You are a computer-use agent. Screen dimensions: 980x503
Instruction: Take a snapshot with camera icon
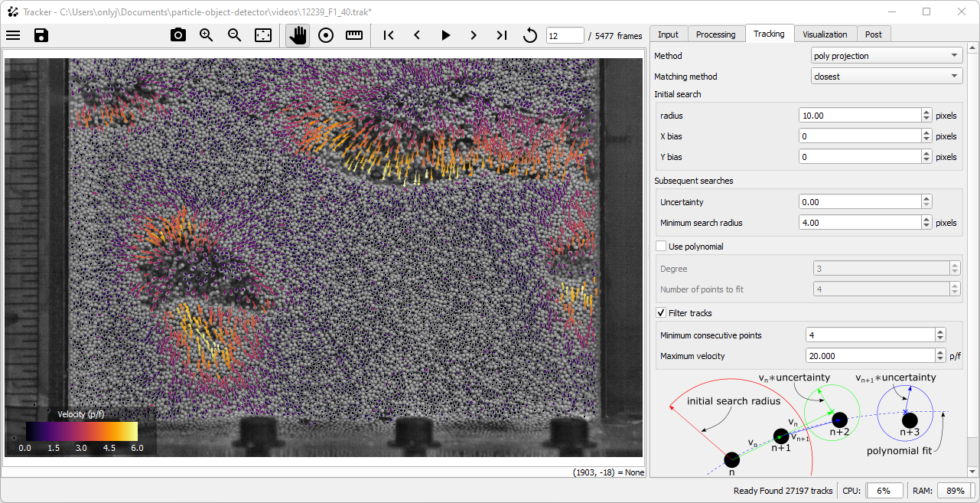click(x=178, y=35)
